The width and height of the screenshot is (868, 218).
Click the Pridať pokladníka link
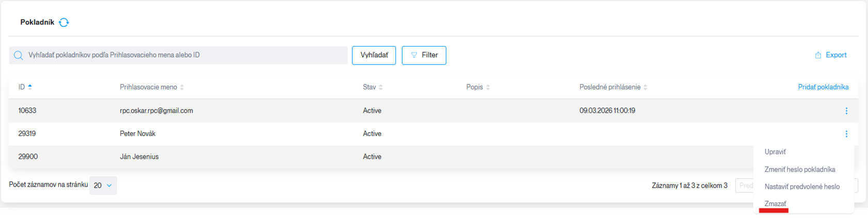(x=823, y=87)
